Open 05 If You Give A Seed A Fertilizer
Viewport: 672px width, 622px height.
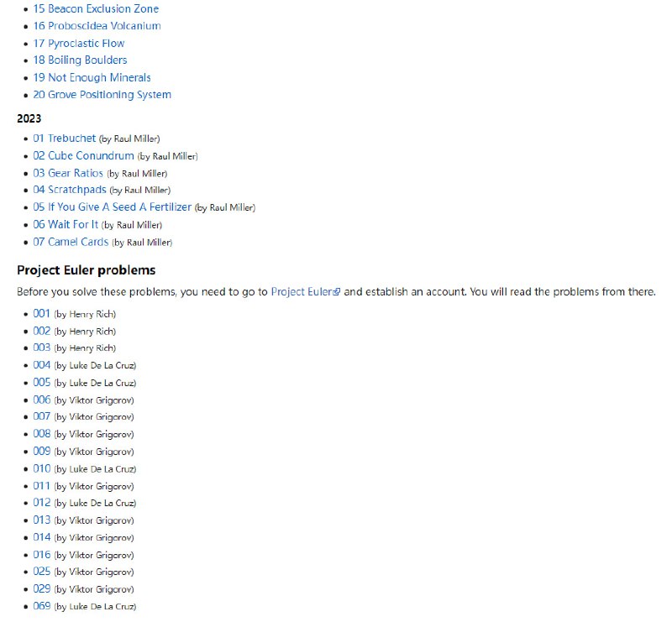click(113, 207)
